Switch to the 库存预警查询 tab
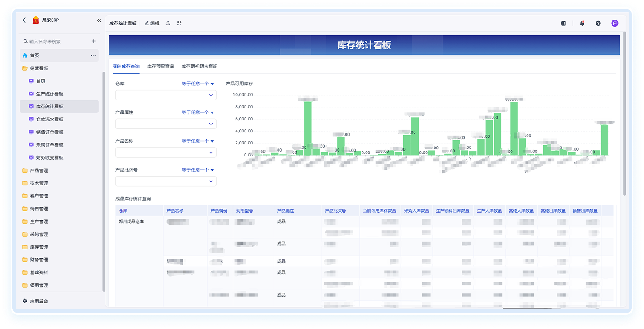The image size is (644, 329). (x=160, y=67)
